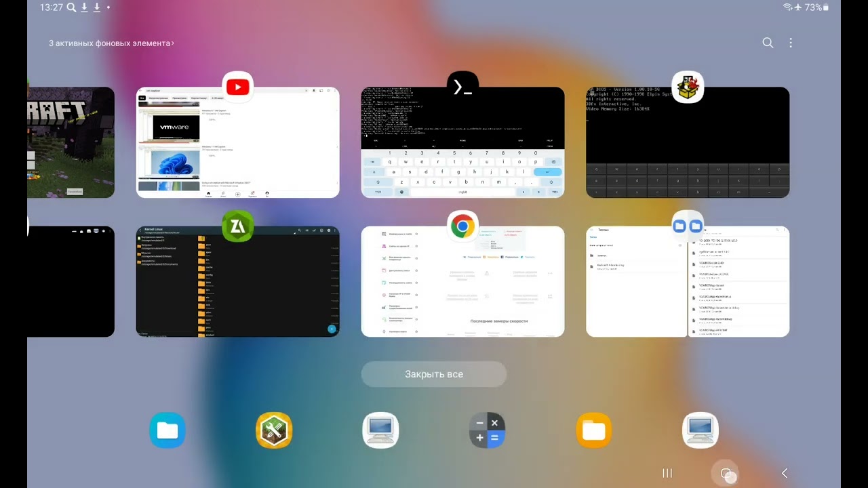
Task: Launch the orange My Files app in dock
Action: (593, 430)
